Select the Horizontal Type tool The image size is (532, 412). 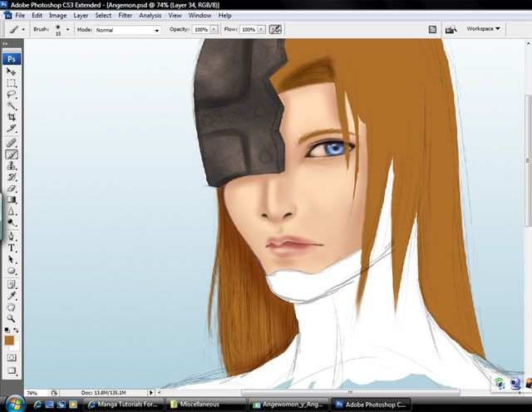pos(11,248)
